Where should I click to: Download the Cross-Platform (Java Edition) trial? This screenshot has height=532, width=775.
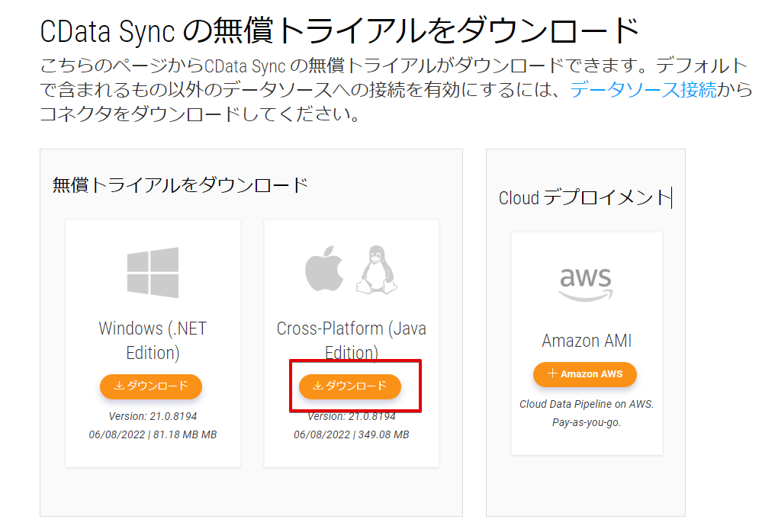[352, 386]
